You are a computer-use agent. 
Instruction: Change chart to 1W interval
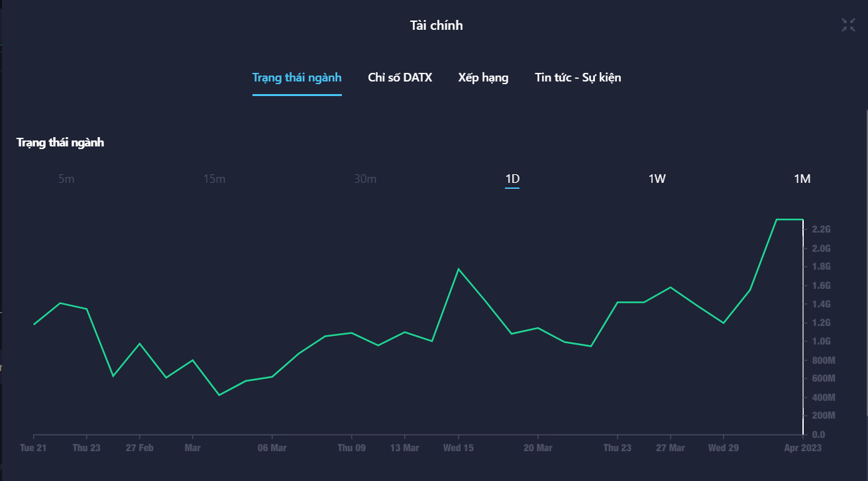tap(657, 179)
